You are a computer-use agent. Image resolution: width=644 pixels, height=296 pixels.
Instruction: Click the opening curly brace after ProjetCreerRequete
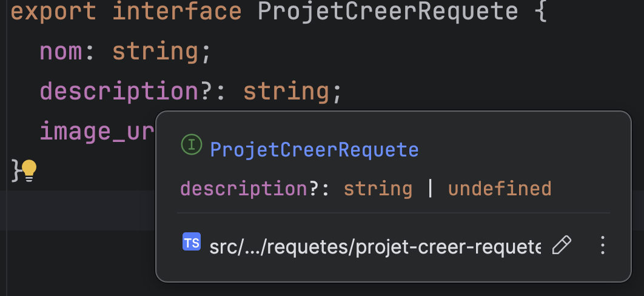[x=541, y=12]
